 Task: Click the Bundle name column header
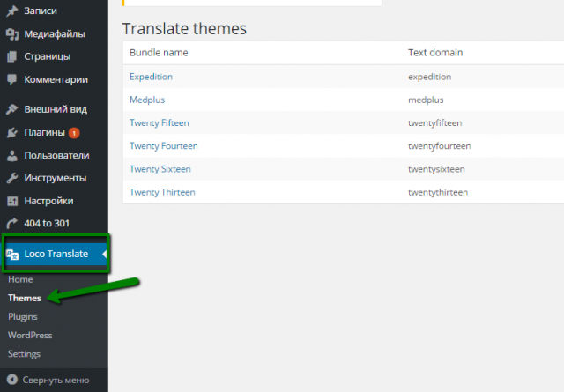(159, 53)
